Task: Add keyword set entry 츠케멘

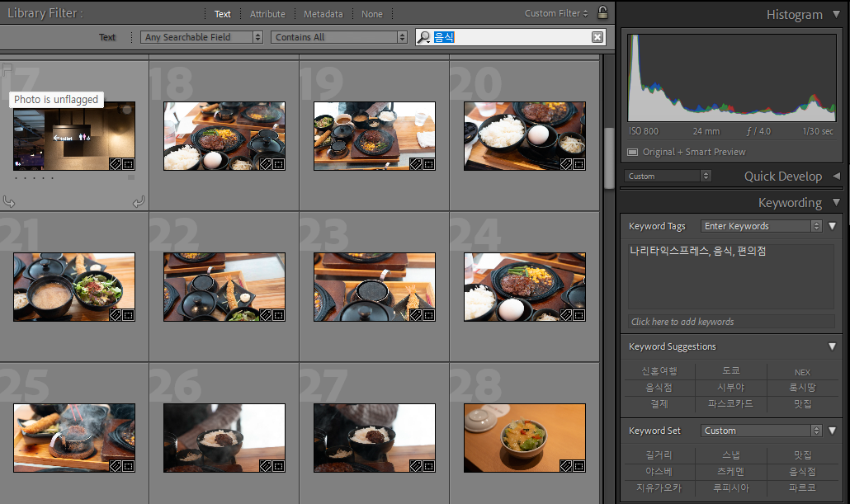Action: click(730, 472)
